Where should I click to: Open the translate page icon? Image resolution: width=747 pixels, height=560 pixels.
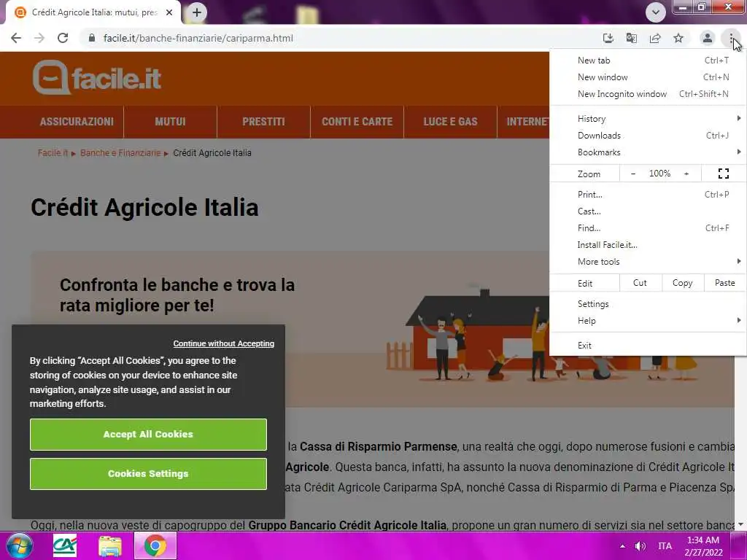tap(631, 38)
